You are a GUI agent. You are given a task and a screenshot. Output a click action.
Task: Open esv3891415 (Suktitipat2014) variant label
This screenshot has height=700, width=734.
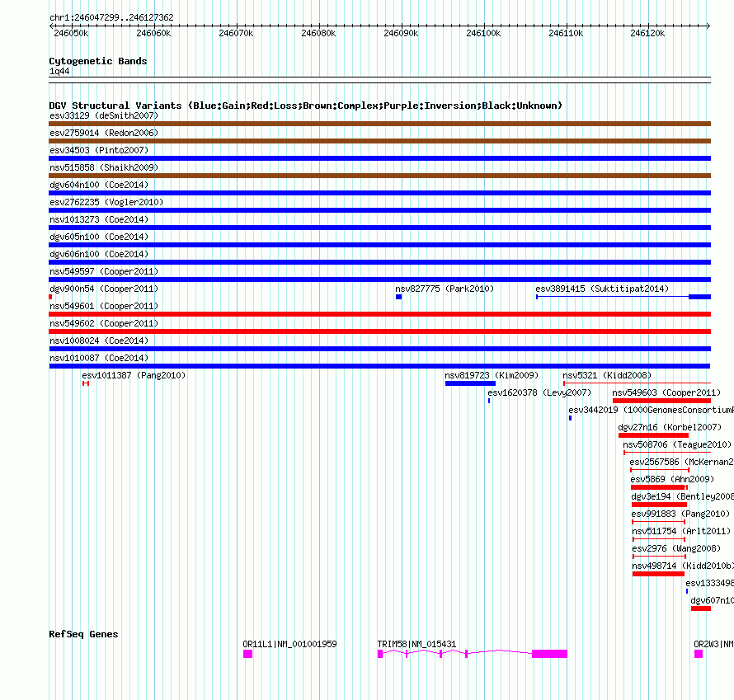(602, 289)
